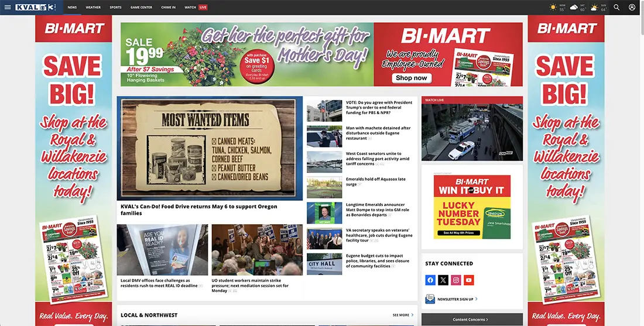Open the Chime In menu item
644x326 pixels.
point(169,8)
